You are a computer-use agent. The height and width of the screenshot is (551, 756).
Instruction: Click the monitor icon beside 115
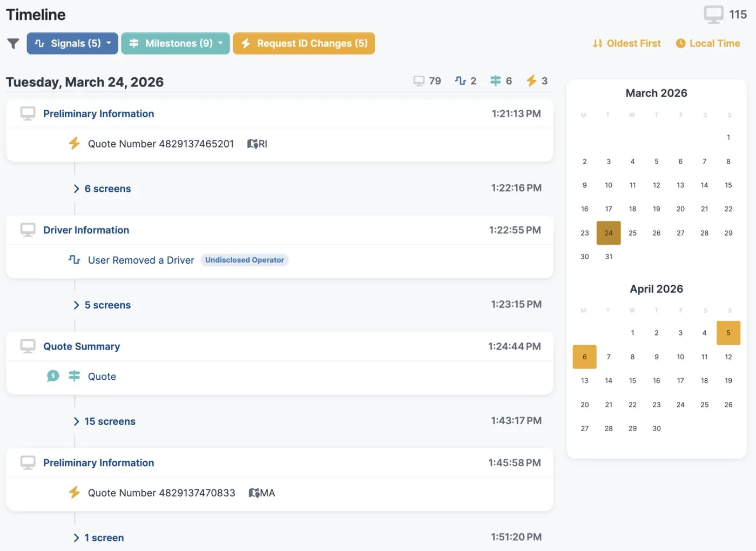tap(713, 15)
